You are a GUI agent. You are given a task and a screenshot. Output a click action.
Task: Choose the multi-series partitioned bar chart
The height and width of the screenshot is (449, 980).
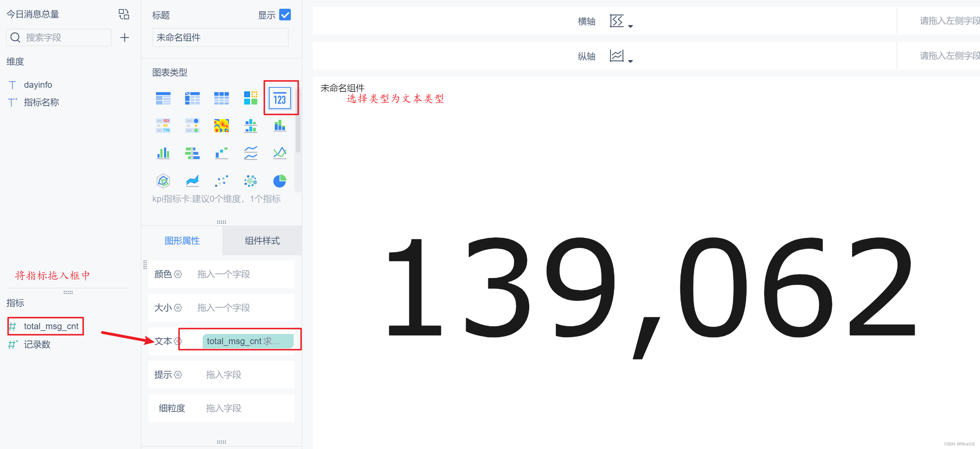pos(251,126)
